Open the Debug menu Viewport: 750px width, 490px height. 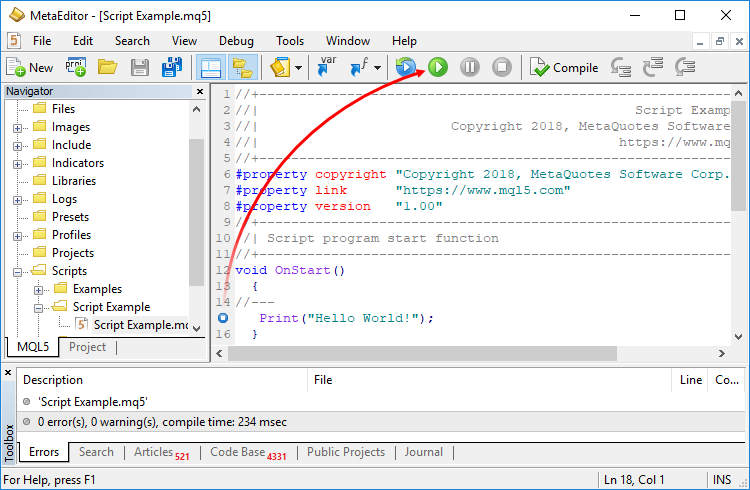(x=236, y=41)
